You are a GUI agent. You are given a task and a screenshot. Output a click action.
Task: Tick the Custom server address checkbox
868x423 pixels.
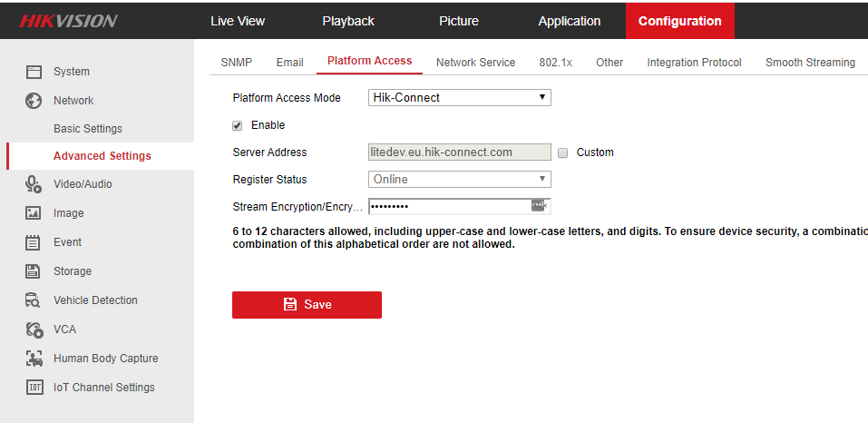(563, 153)
